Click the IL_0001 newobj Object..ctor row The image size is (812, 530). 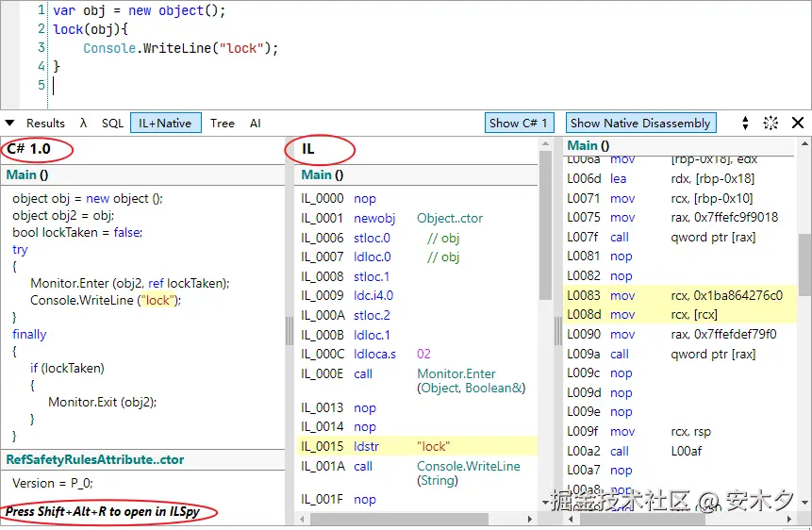pyautogui.click(x=391, y=218)
